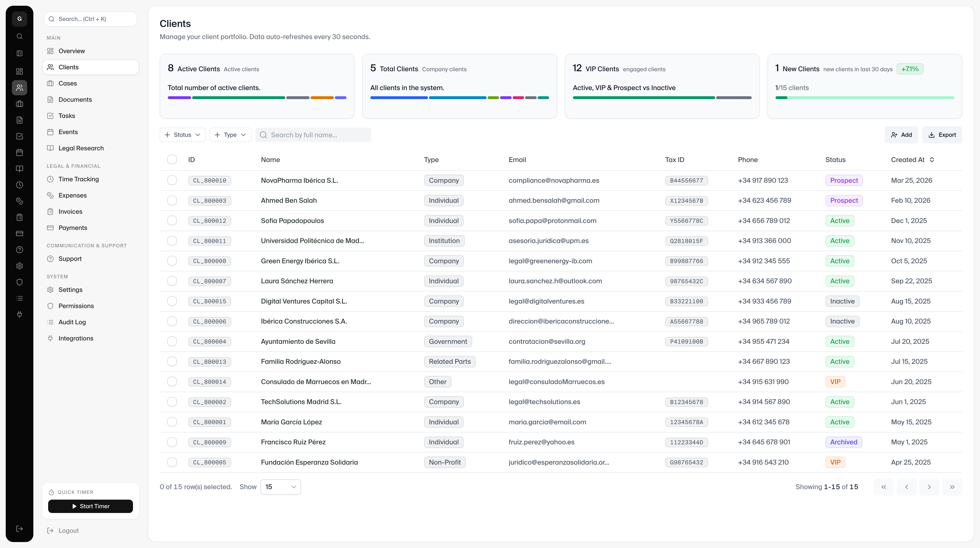Click the integrations plug icon in dark rail

pyautogui.click(x=19, y=315)
